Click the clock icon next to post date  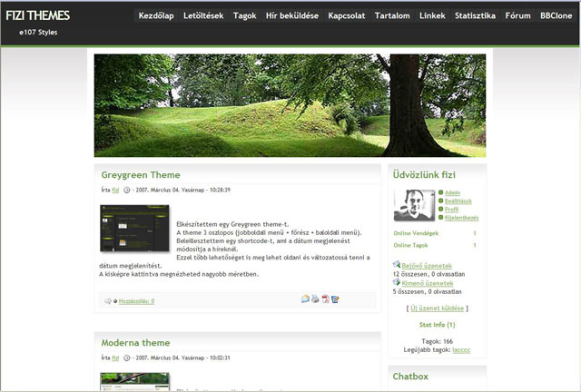pos(127,191)
